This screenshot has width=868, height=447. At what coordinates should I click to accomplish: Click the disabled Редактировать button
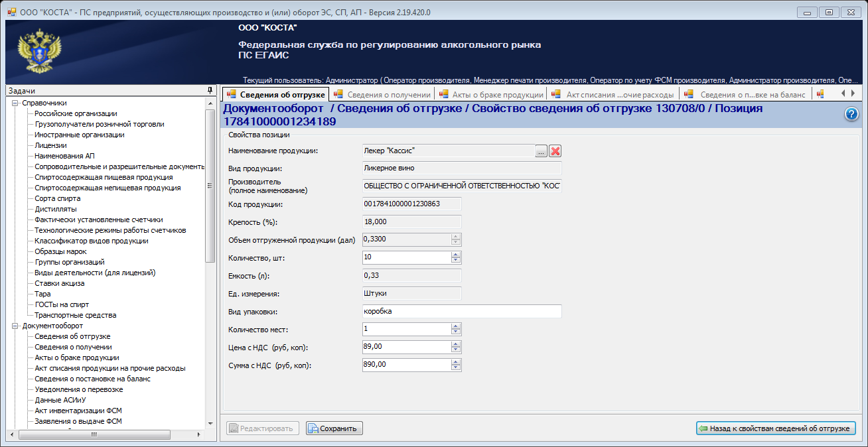click(x=263, y=428)
